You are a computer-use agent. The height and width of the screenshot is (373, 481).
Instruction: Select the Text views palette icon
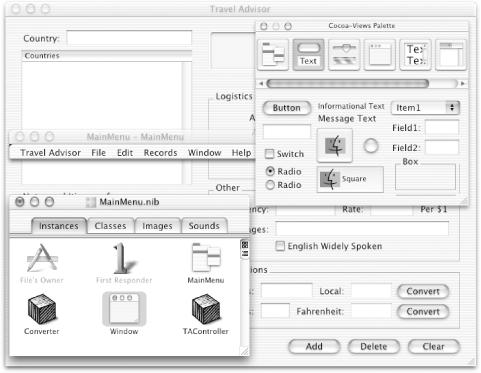point(415,55)
